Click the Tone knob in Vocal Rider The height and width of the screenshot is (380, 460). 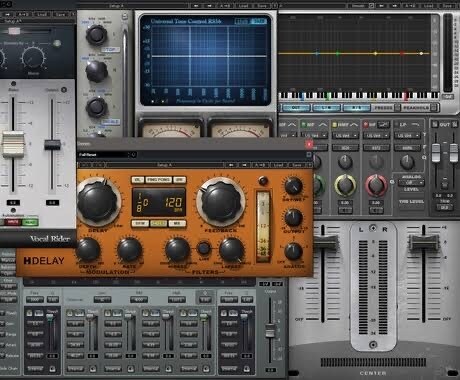click(x=33, y=58)
